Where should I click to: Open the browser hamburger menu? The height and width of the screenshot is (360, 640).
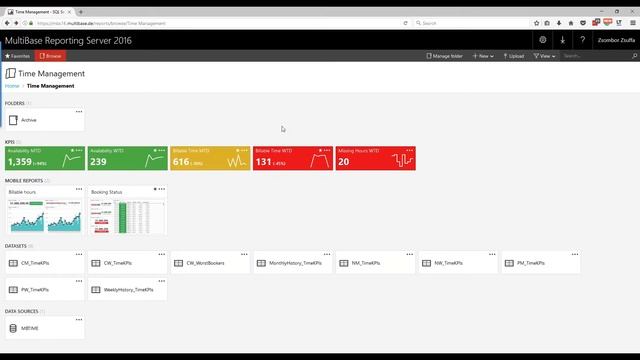633,23
